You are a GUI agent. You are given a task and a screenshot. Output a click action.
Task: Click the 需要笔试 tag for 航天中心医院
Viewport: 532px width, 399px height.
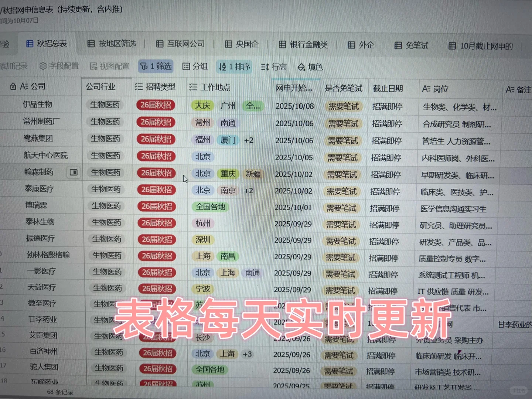343,158
